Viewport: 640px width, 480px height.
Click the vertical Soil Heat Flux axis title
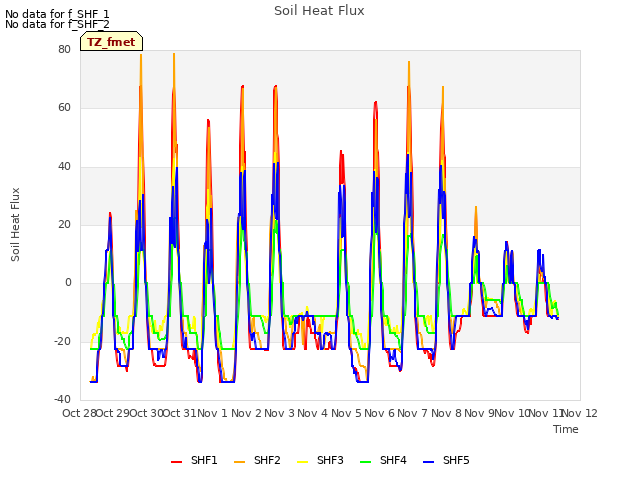(15, 224)
